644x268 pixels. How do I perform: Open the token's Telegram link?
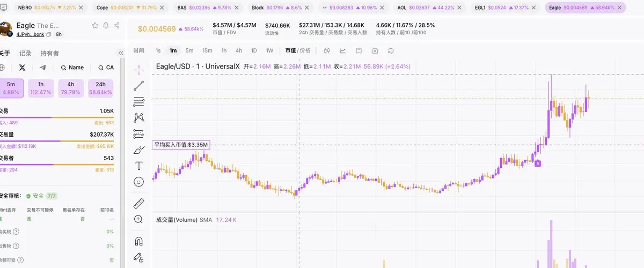click(42, 68)
